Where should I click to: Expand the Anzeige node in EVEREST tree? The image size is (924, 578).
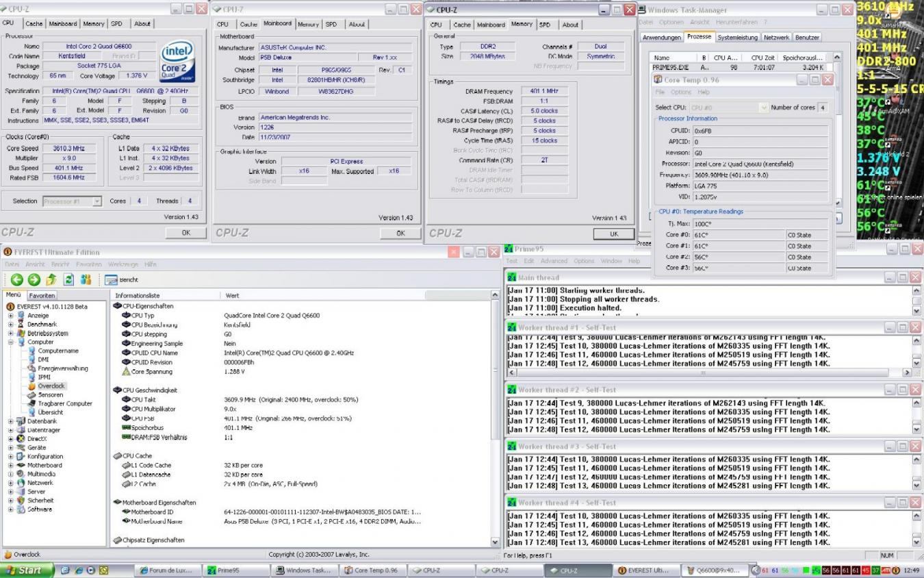tap(11, 316)
